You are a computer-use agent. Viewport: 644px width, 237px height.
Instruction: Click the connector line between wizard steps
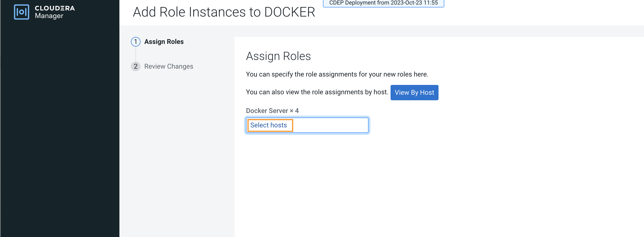pos(135,54)
